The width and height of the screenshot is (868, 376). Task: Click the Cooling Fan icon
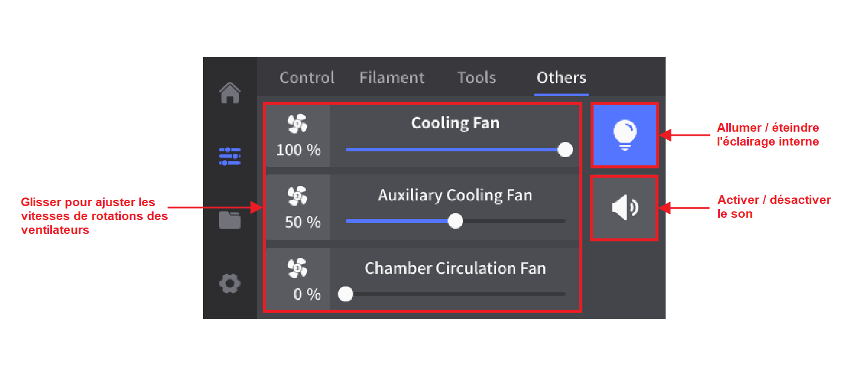298,123
